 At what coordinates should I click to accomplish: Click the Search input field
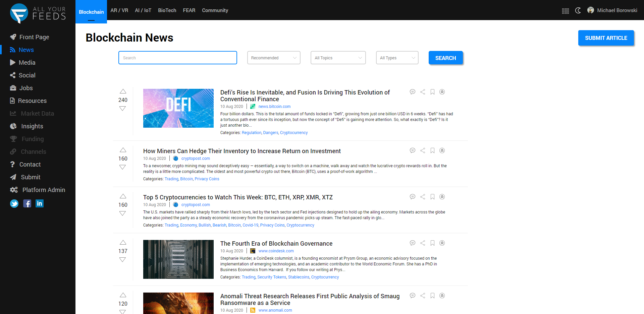(178, 58)
